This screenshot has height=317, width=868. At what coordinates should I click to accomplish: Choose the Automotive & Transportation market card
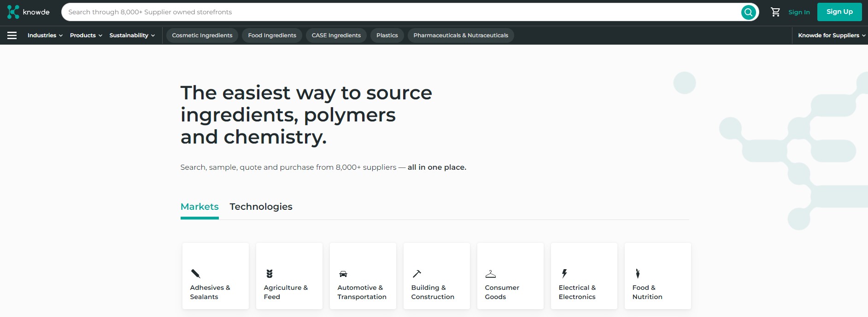click(x=363, y=276)
